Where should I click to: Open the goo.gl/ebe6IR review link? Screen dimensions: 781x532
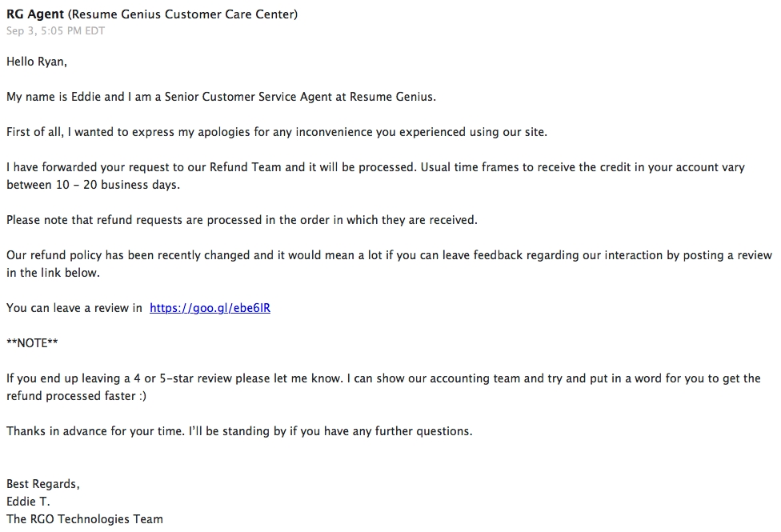[210, 308]
